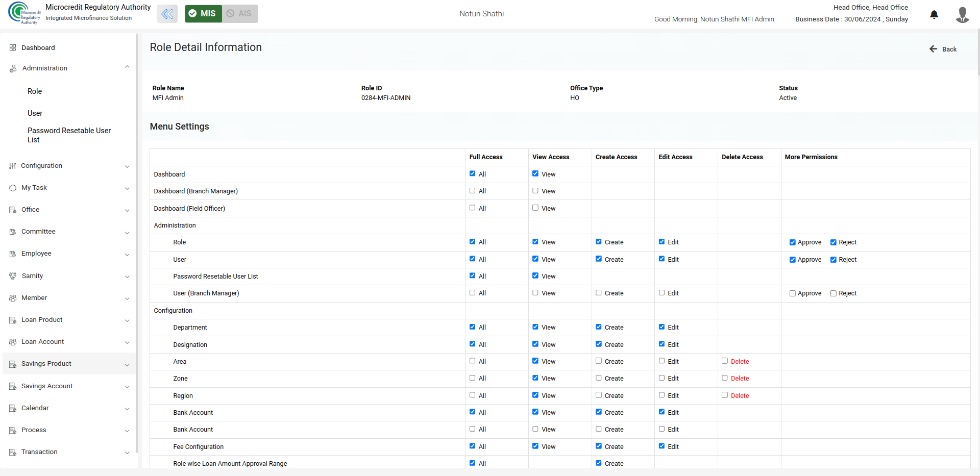Screen dimensions: 980x476
Task: Check Edit access for Zone row
Action: tap(662, 378)
